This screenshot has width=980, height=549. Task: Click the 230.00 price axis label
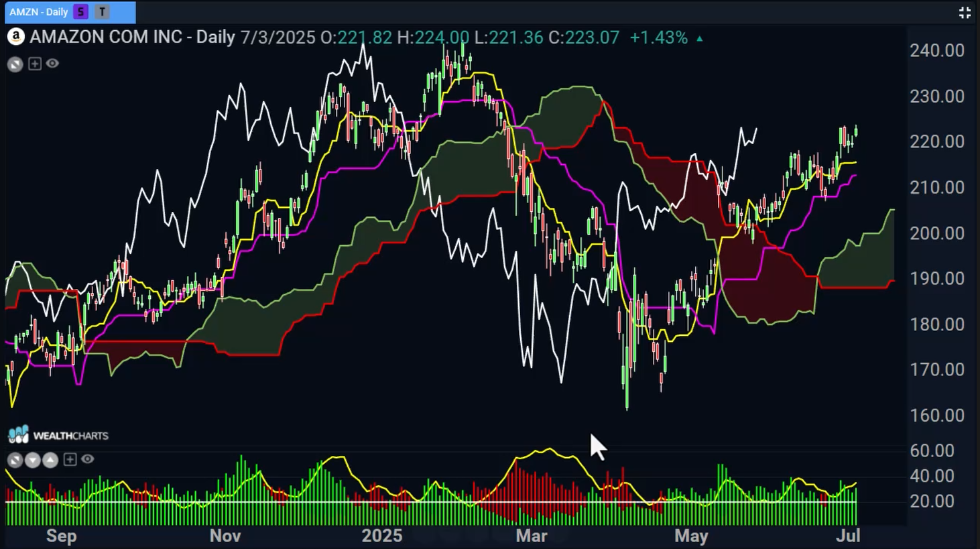pyautogui.click(x=936, y=96)
